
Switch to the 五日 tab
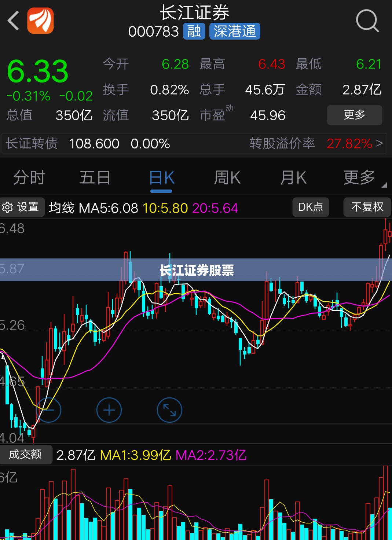95,178
